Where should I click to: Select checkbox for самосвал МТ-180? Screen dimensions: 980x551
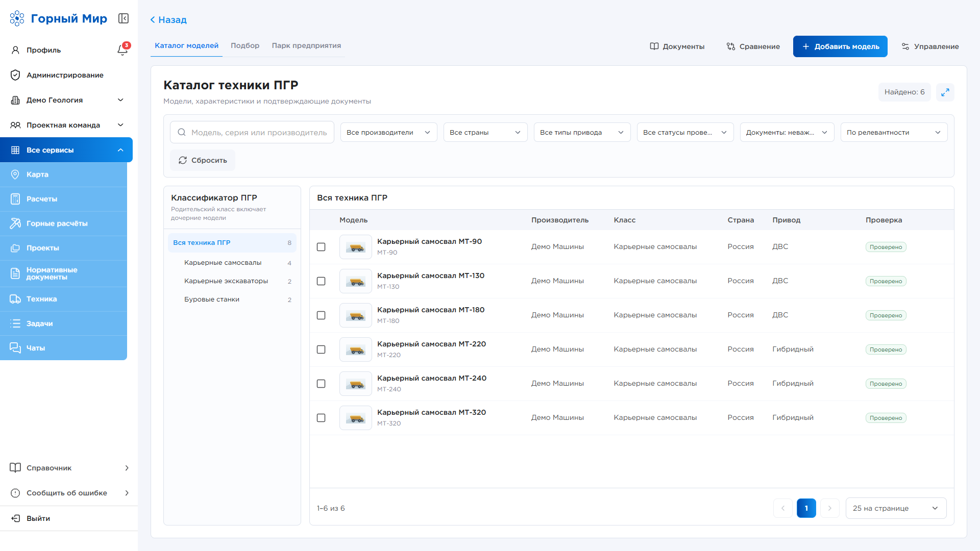coord(321,315)
